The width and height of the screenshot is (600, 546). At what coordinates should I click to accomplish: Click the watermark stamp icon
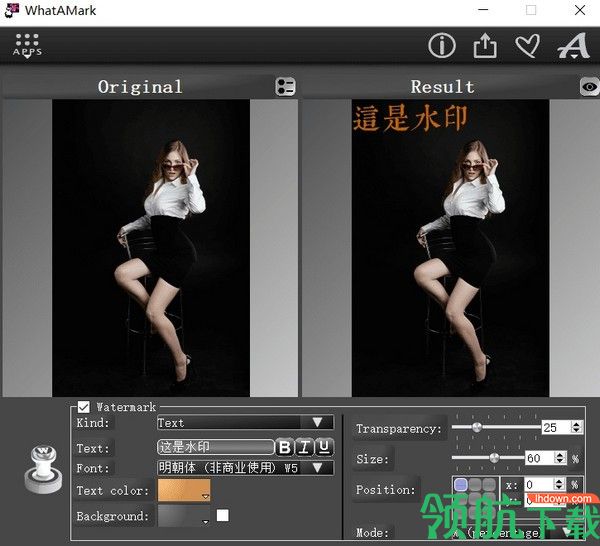tap(43, 469)
